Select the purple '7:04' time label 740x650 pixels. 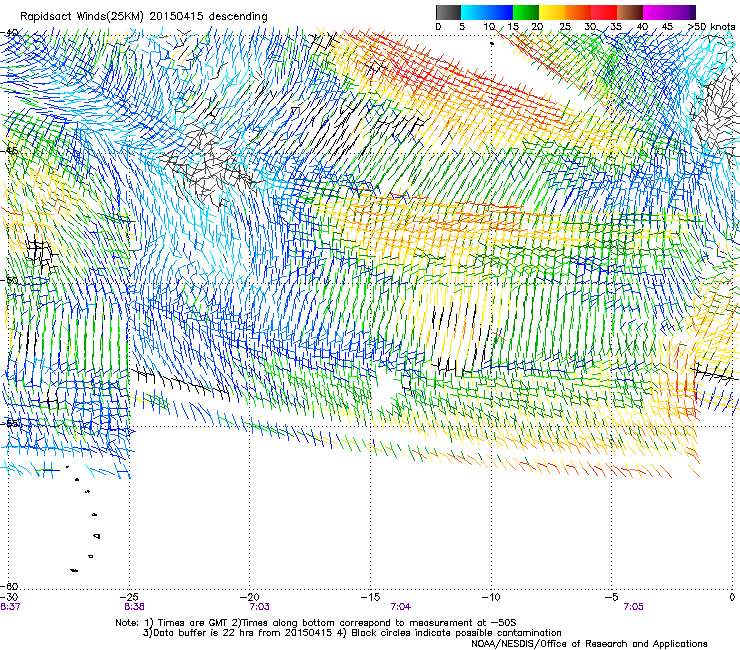coord(400,607)
